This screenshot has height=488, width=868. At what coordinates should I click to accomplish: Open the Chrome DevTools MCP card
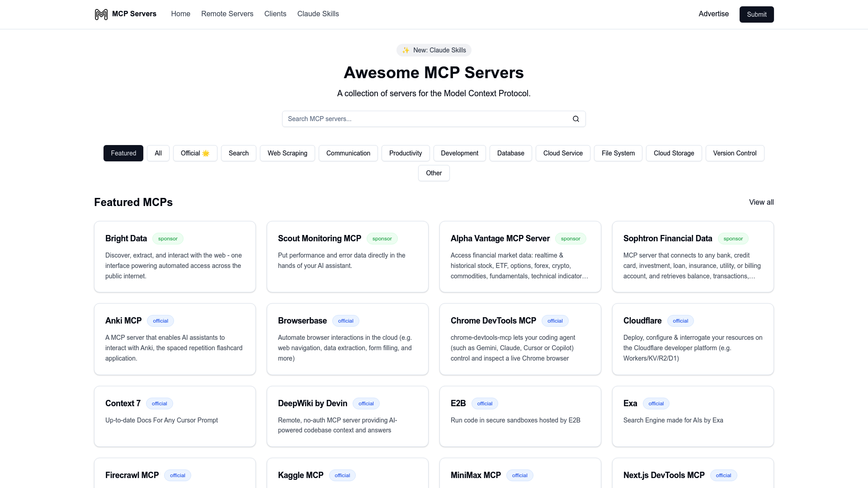520,339
